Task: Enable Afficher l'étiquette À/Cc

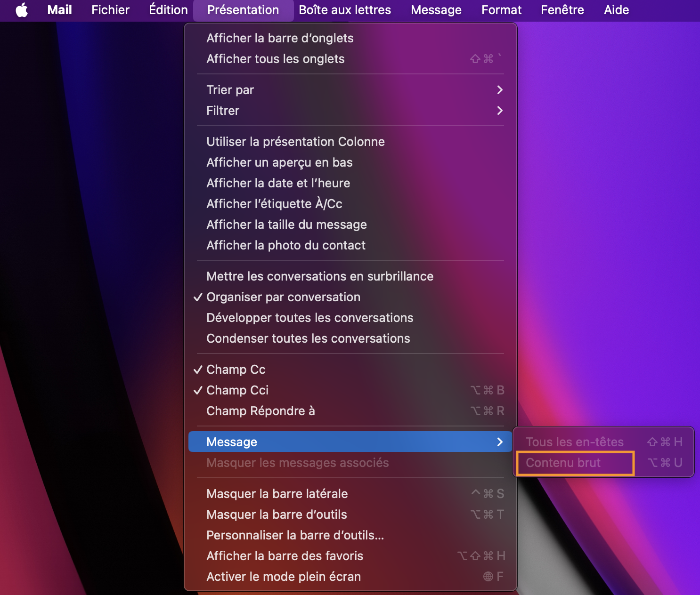Action: coord(350,204)
